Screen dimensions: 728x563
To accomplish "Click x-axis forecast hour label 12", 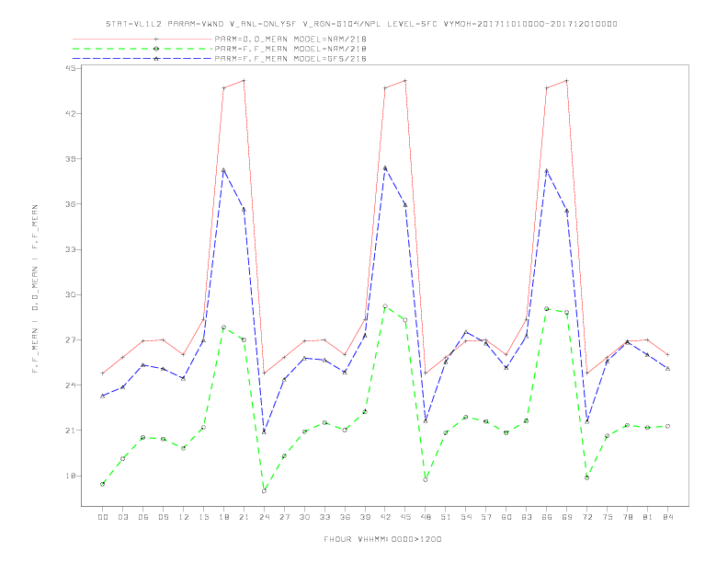I will click(x=184, y=517).
